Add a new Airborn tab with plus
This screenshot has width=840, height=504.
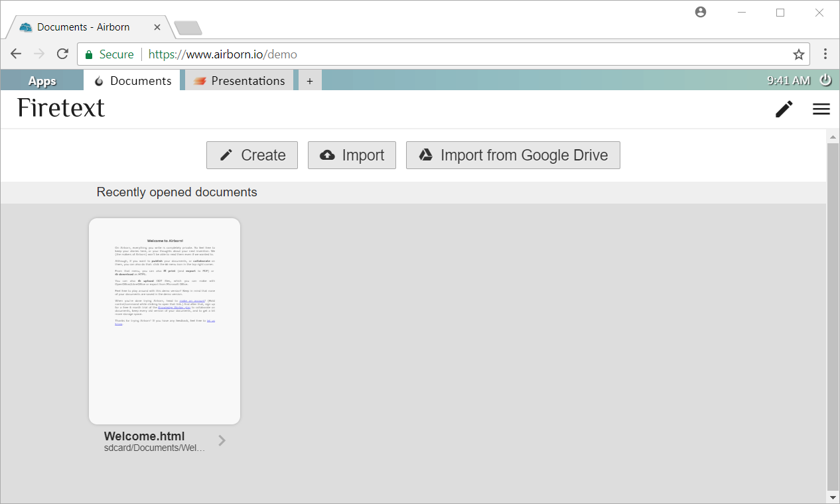[x=310, y=81]
